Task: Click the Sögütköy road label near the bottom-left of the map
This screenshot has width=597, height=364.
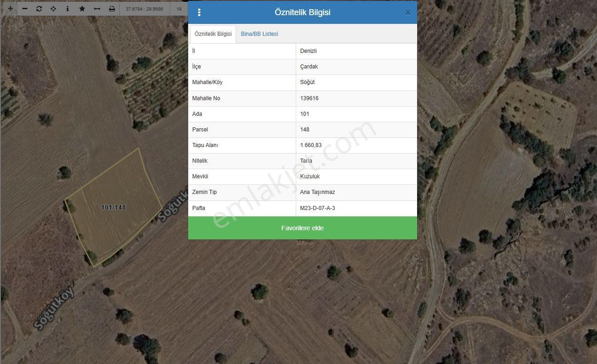Action: pyautogui.click(x=54, y=307)
